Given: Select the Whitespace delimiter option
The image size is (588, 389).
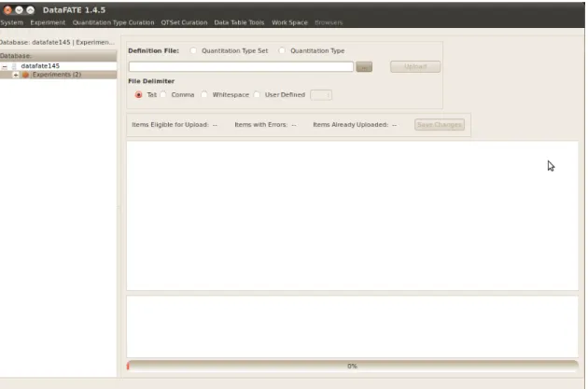Looking at the screenshot, I should (x=204, y=95).
